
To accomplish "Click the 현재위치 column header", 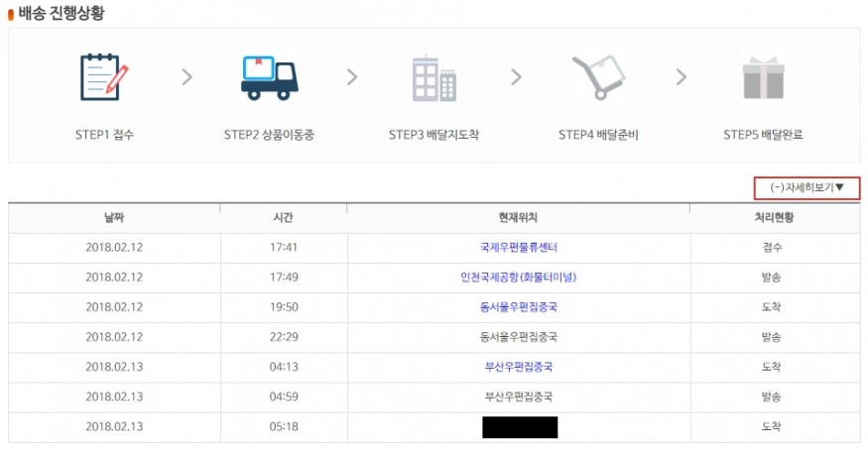I will 519,217.
